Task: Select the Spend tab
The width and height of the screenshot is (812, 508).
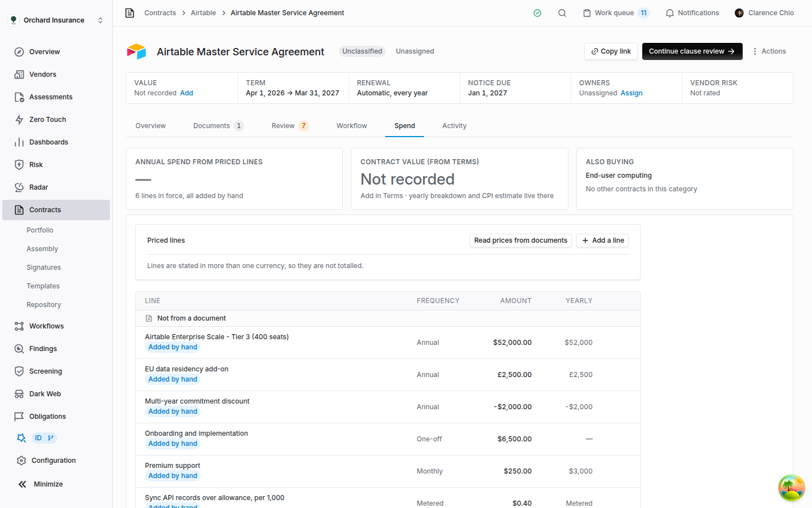Action: click(405, 126)
